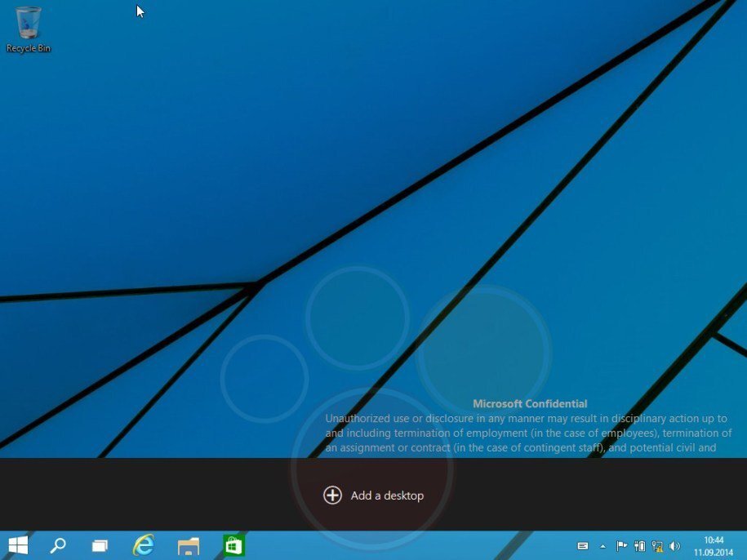Click the network warning triangle badge

tap(660, 550)
